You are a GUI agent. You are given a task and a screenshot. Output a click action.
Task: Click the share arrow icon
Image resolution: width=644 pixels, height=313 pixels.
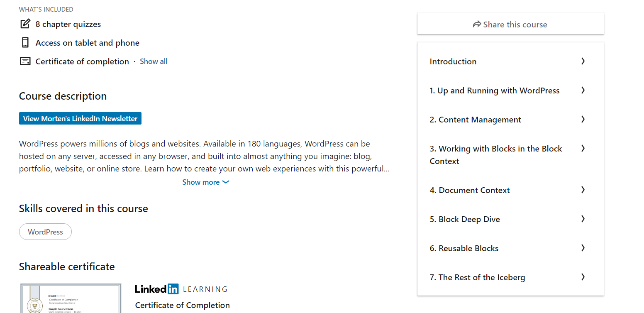(x=477, y=24)
